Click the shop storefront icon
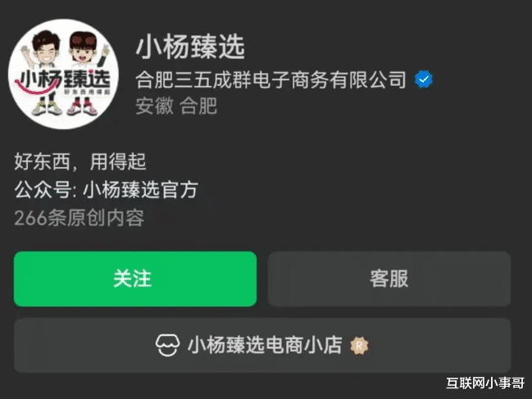 pyautogui.click(x=167, y=346)
